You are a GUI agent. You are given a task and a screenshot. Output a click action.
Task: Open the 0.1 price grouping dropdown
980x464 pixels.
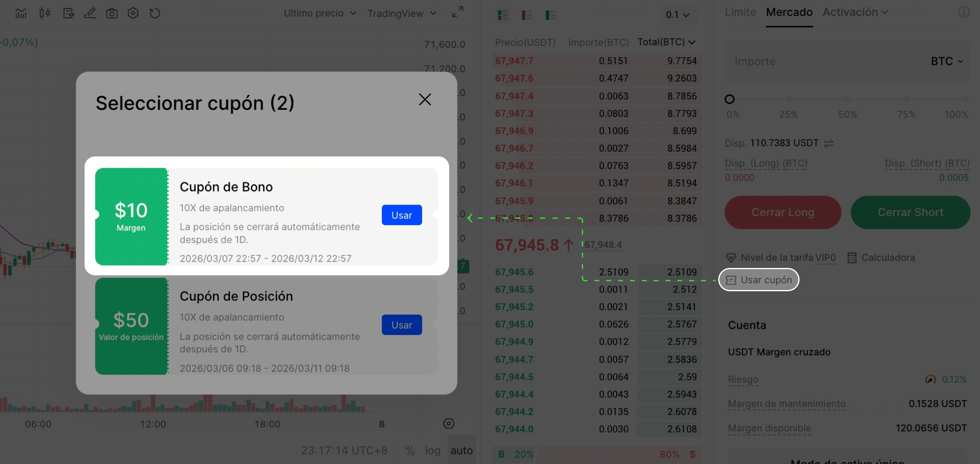coord(677,15)
